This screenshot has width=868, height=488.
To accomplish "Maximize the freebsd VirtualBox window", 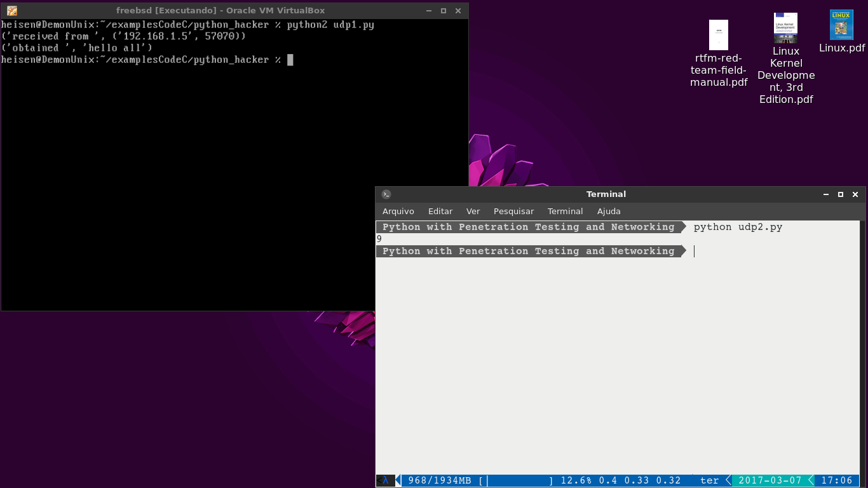I will pos(444,11).
